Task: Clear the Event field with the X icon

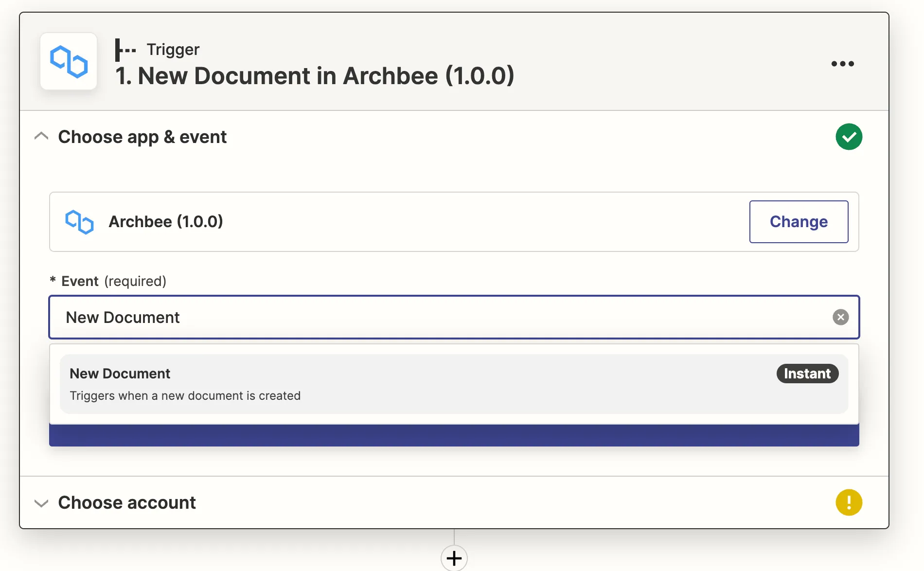Action: (x=840, y=317)
